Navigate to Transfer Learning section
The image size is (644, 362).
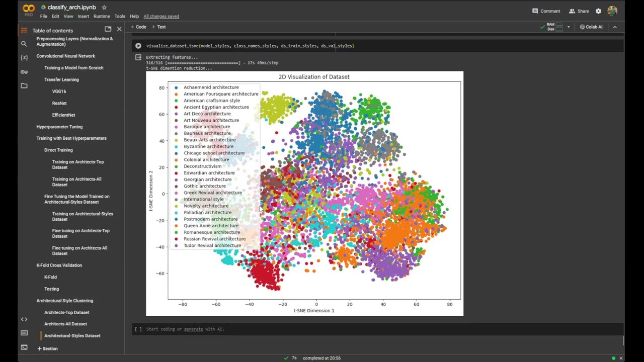(x=61, y=79)
